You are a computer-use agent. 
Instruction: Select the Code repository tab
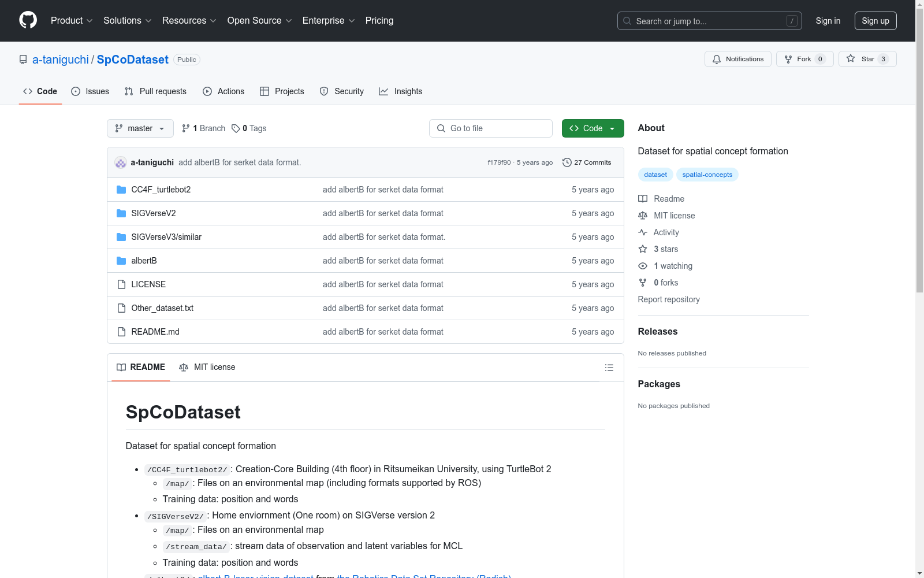40,91
